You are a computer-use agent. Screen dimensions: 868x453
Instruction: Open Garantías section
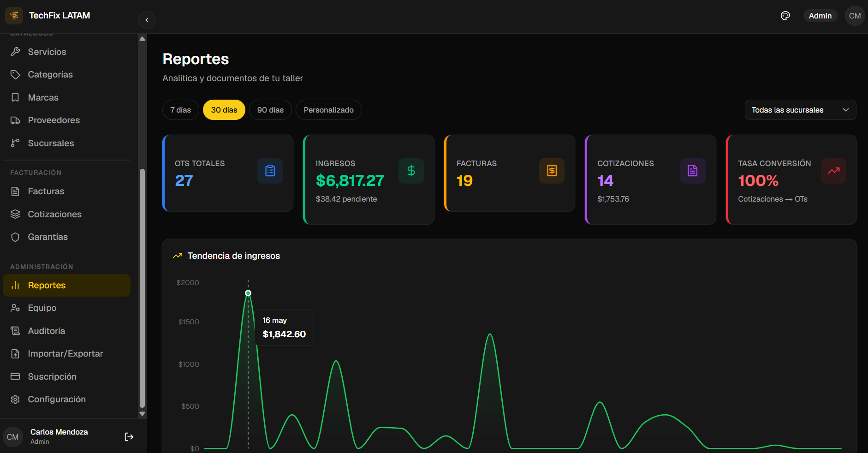coord(66,237)
